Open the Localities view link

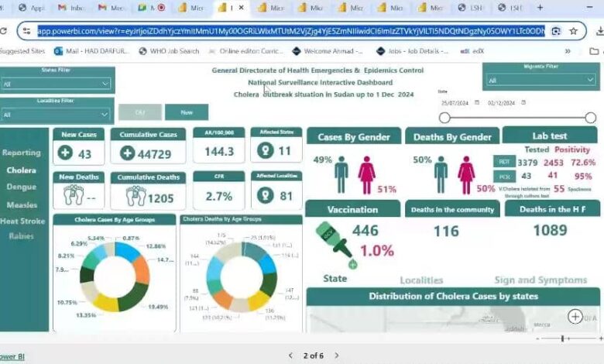pyautogui.click(x=421, y=280)
